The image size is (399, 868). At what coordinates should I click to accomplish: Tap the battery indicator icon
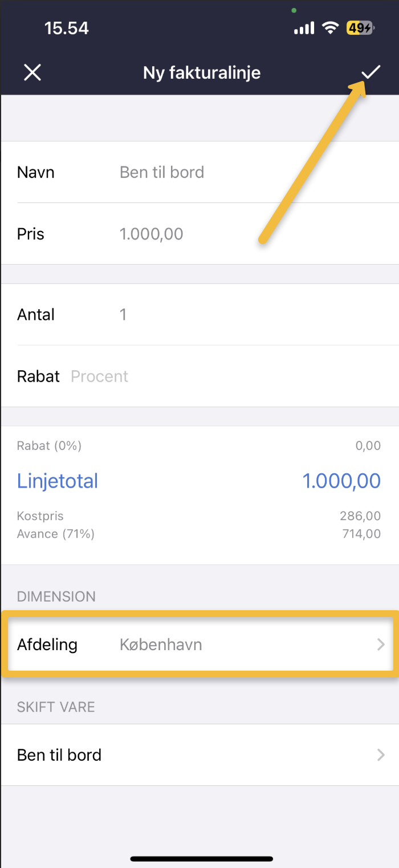coord(360,28)
